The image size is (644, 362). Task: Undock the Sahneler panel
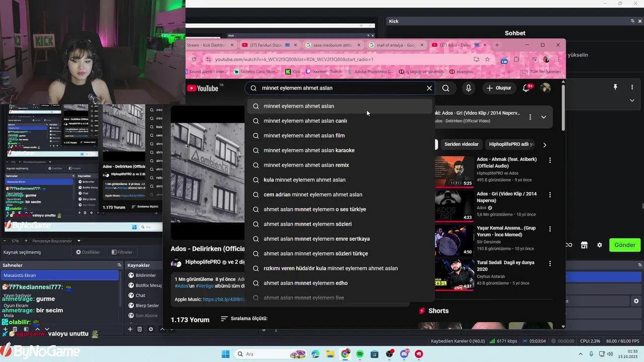pyautogui.click(x=119, y=265)
